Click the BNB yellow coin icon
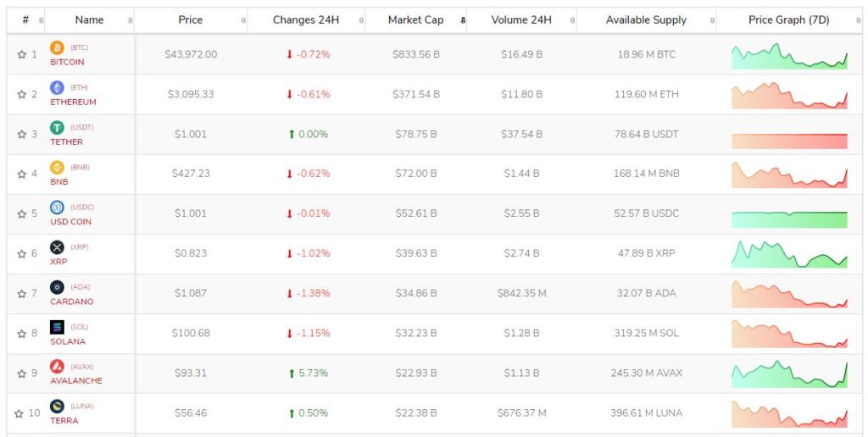 [57, 167]
